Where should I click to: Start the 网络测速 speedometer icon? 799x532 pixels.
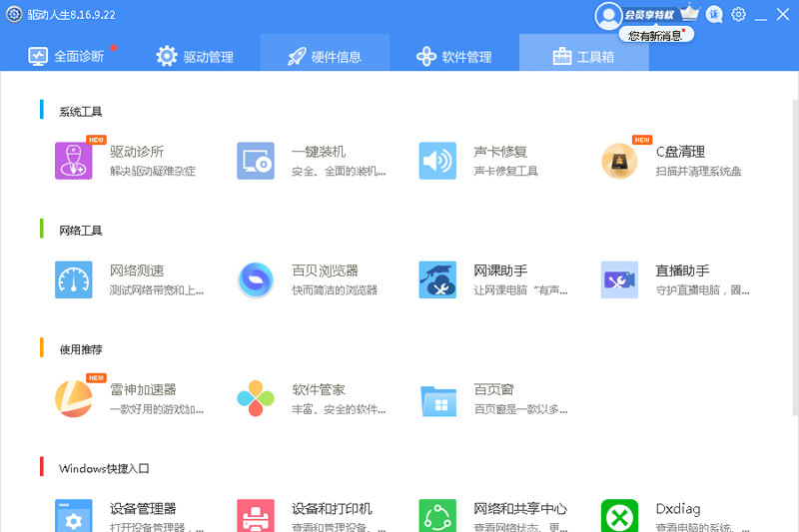(74, 280)
